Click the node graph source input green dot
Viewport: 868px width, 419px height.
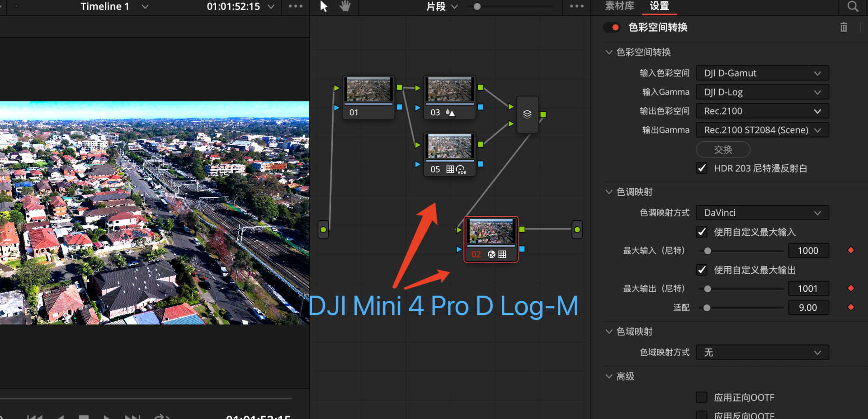click(x=323, y=230)
